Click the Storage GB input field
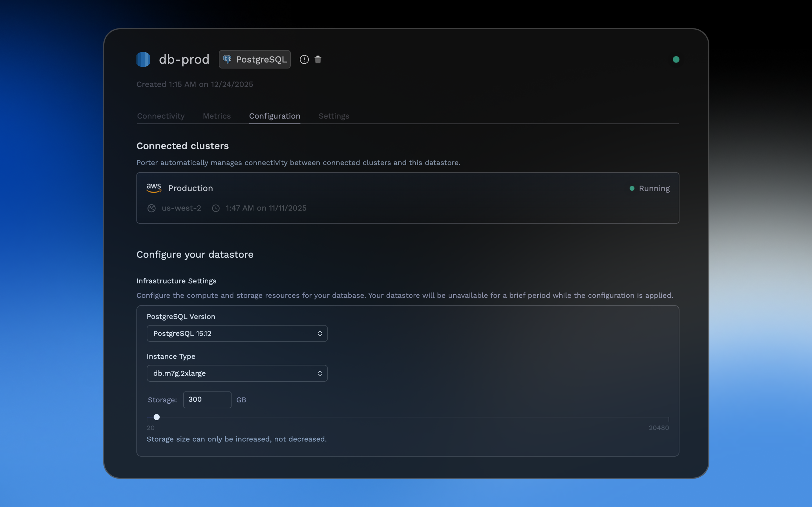The image size is (812, 507). [x=207, y=399]
